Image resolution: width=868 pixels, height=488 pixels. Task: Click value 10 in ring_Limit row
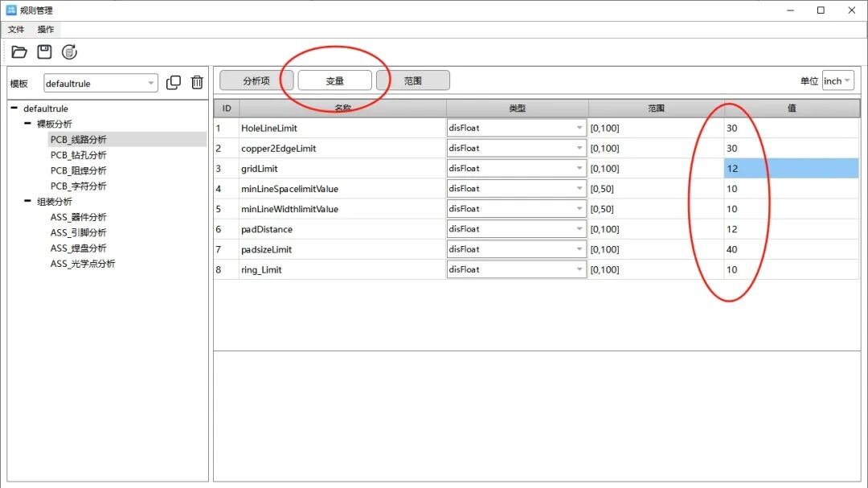[792, 269]
